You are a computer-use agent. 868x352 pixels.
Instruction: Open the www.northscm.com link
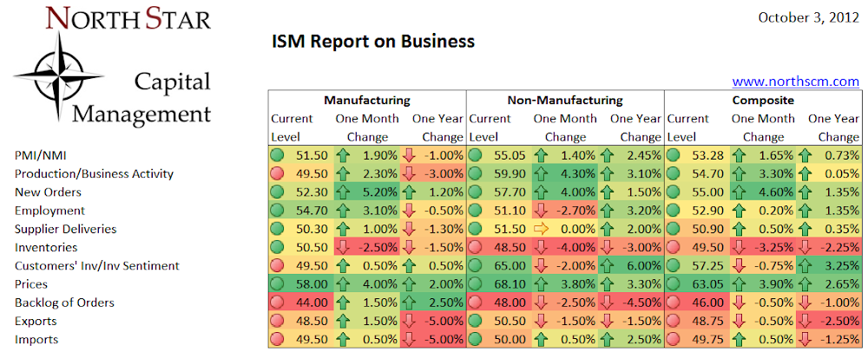pos(795,81)
